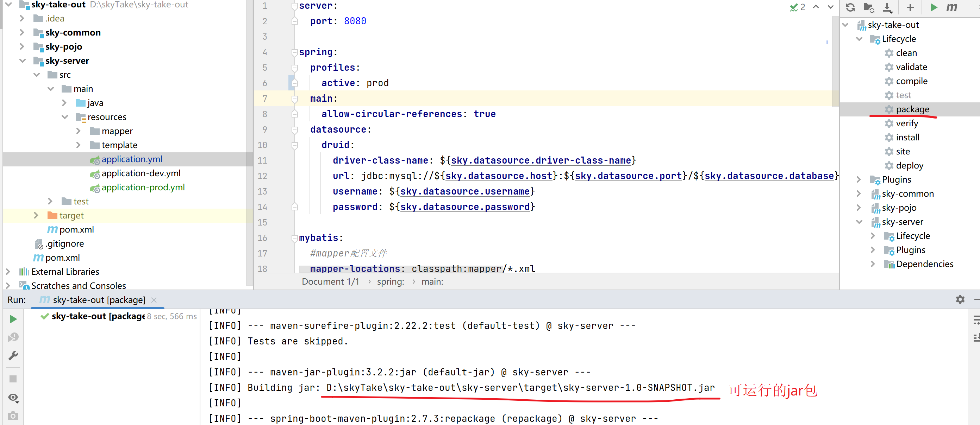
Task: Click the Maven download sources icon
Action: [887, 7]
